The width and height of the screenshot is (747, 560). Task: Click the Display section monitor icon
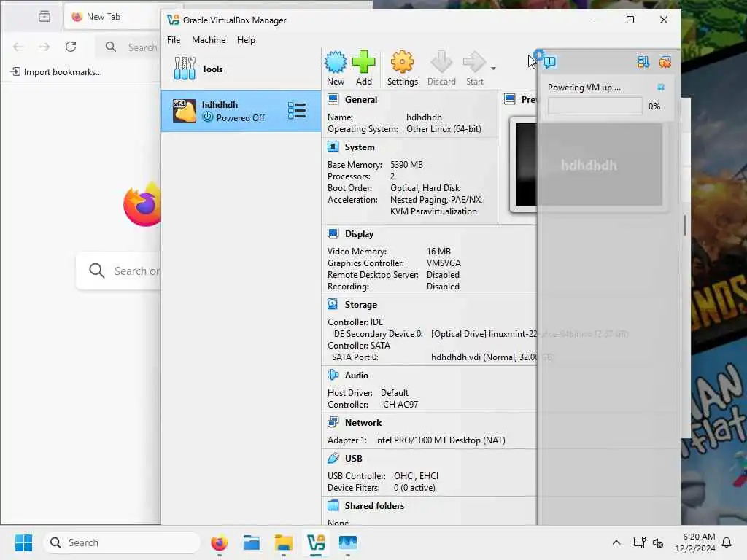pyautogui.click(x=333, y=233)
